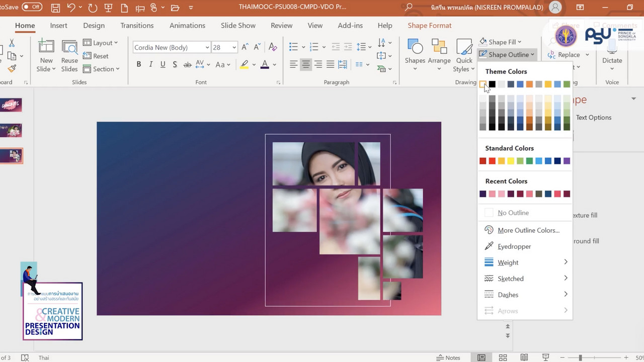This screenshot has height=362, width=644.
Task: Toggle Underline formatting
Action: [x=163, y=64]
